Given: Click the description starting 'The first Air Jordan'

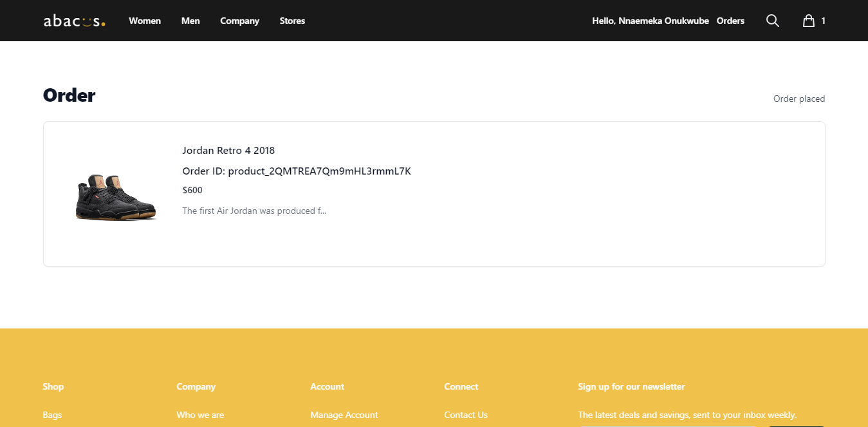Looking at the screenshot, I should 254,211.
